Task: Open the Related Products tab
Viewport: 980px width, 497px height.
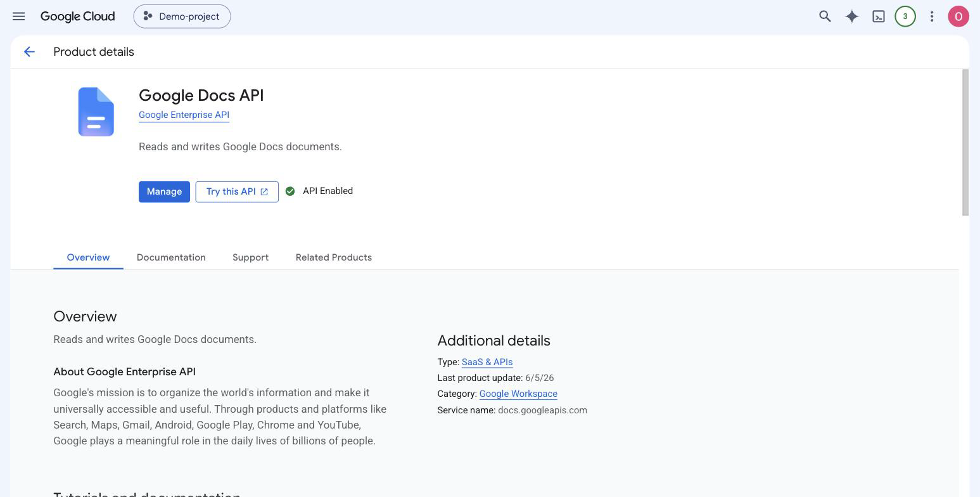Action: 334,257
